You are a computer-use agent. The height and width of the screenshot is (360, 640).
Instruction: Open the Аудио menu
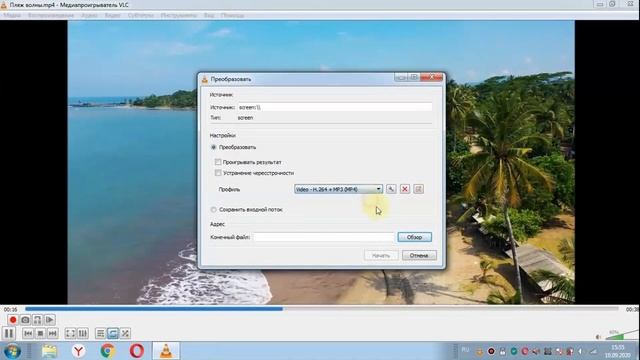pos(89,16)
